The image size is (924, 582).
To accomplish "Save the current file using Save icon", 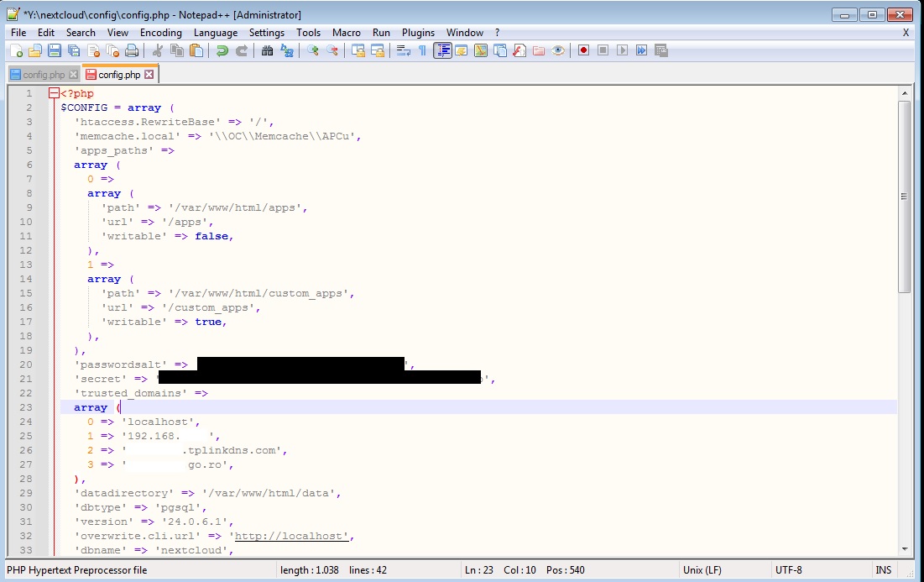I will click(55, 50).
